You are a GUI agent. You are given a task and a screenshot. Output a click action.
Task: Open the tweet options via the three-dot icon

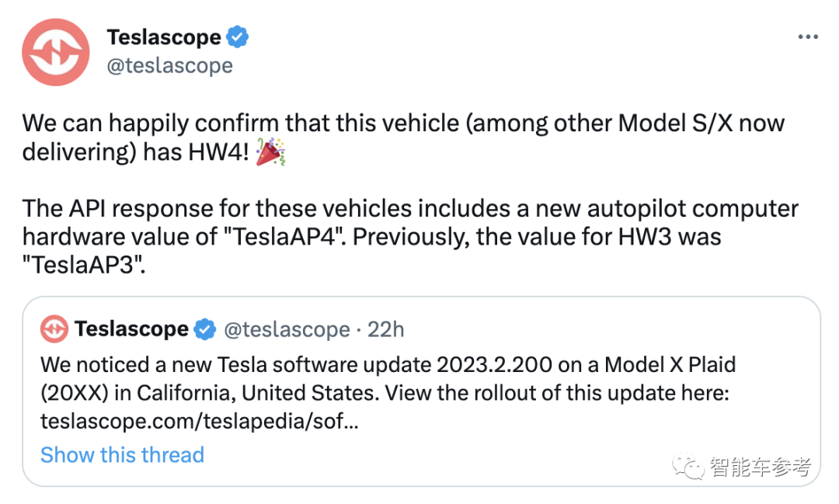[x=808, y=36]
